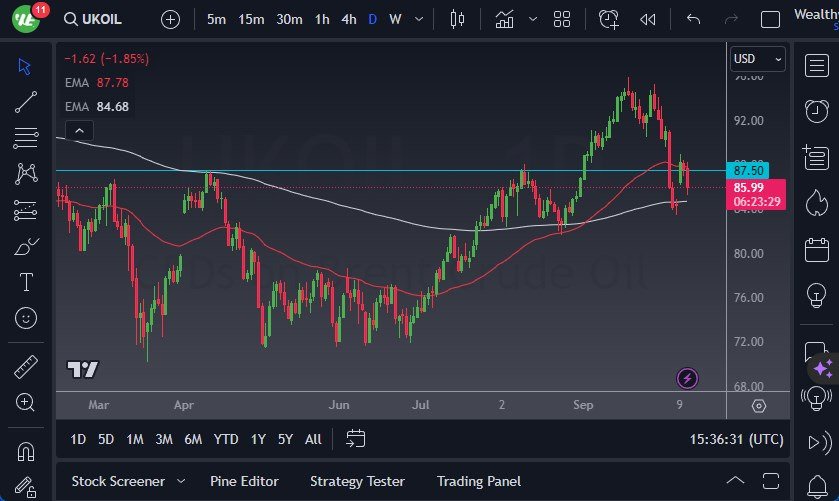Switch to the Strategy Tester tab
The image size is (839, 501).
click(358, 481)
